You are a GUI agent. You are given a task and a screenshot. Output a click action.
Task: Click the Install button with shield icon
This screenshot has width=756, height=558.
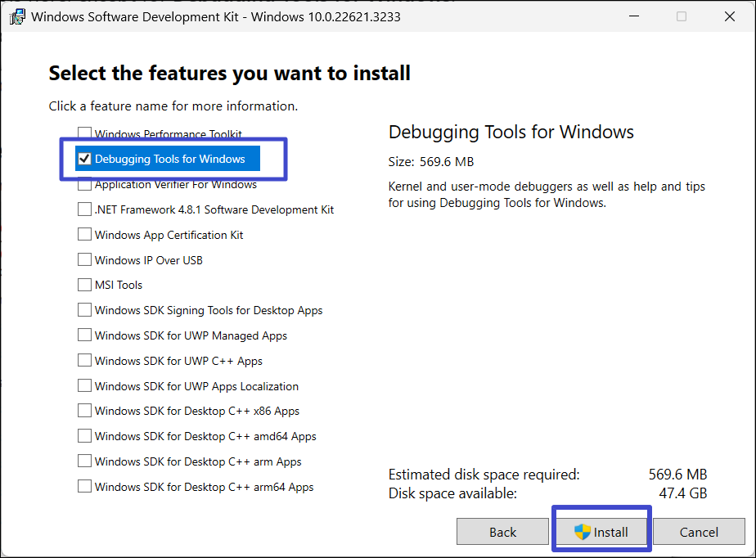coord(601,532)
